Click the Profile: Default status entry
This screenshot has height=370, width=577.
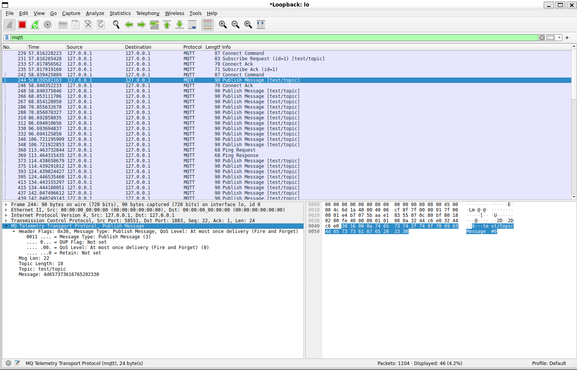[549, 363]
